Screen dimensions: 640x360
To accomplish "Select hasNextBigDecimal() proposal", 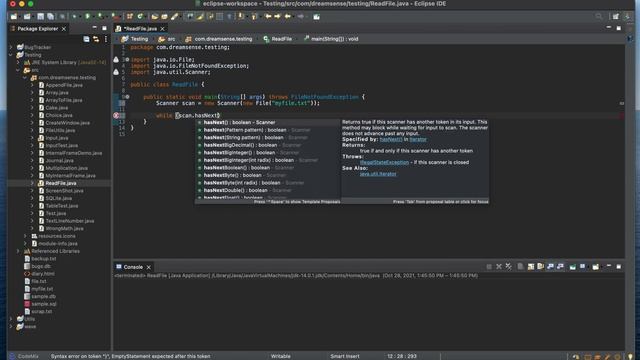I will pyautogui.click(x=267, y=145).
